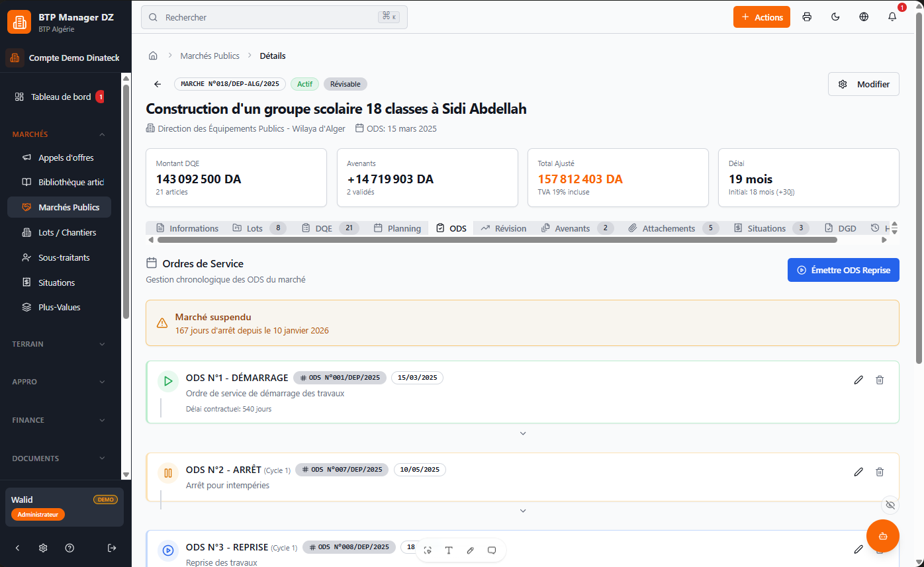Image resolution: width=924 pixels, height=567 pixels.
Task: Expand details under ODS N°2 Arrêt
Action: [523, 511]
